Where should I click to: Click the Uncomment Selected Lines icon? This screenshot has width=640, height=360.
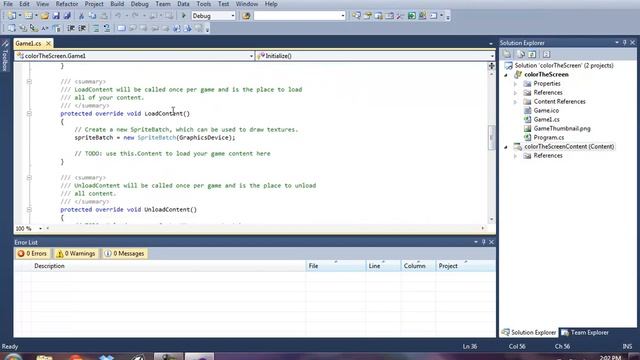click(x=107, y=28)
